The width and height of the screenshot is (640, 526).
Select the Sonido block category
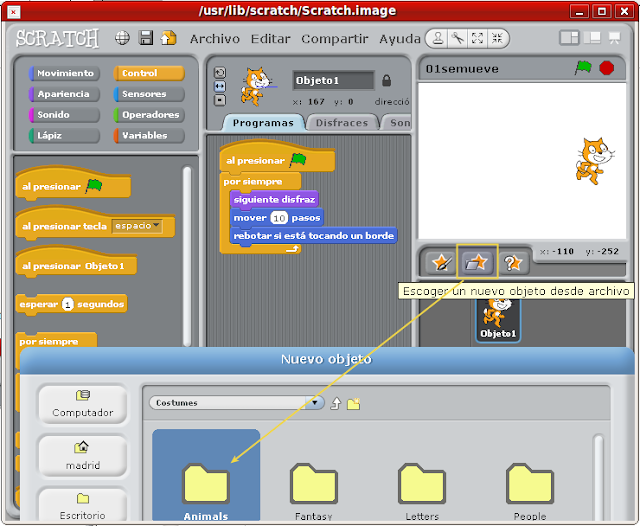[x=64, y=115]
